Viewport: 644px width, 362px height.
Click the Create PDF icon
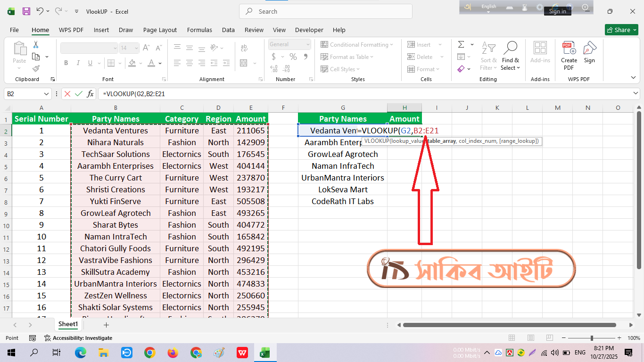click(x=569, y=49)
